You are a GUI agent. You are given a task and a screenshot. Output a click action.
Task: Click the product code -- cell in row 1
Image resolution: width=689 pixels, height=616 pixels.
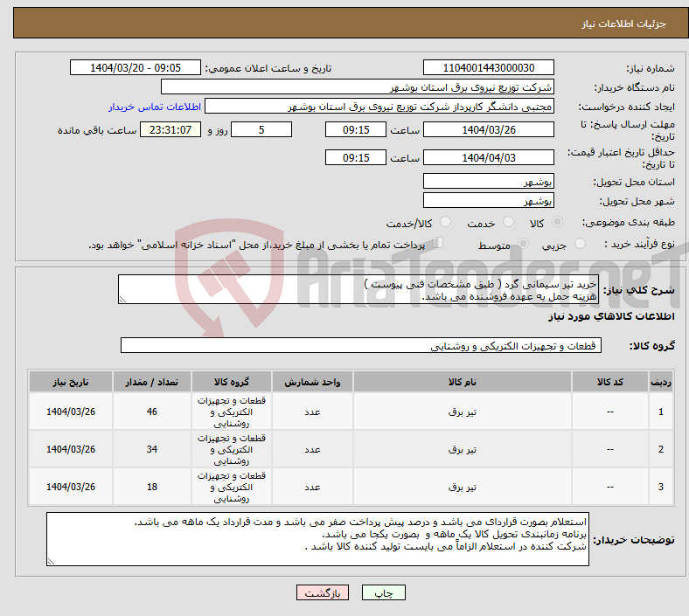(x=610, y=412)
